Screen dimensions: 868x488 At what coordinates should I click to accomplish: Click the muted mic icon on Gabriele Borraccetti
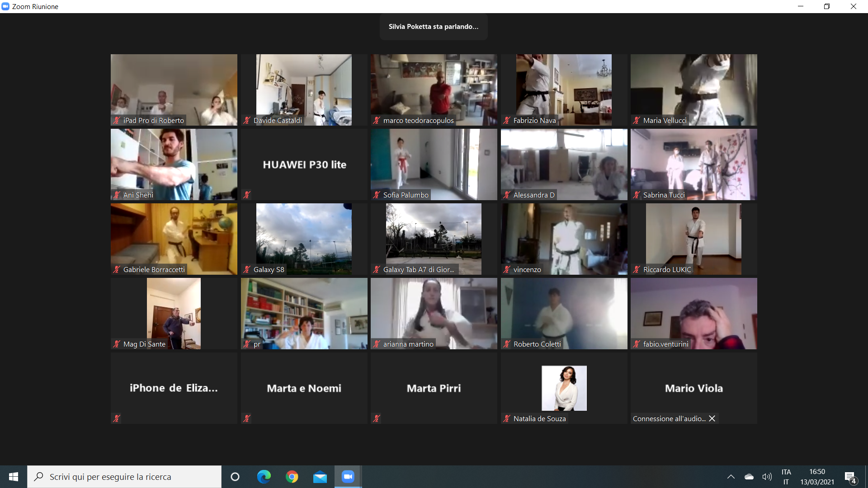117,269
